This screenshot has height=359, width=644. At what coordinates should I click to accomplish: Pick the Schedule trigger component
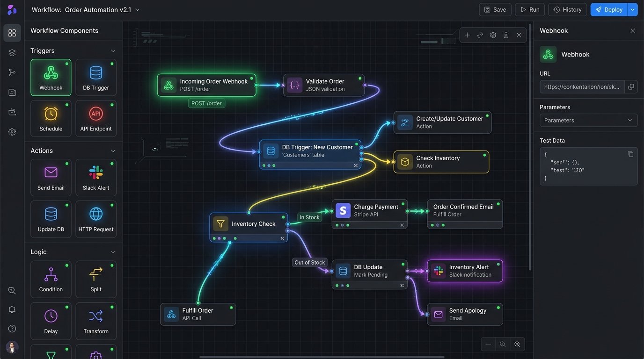pyautogui.click(x=51, y=118)
